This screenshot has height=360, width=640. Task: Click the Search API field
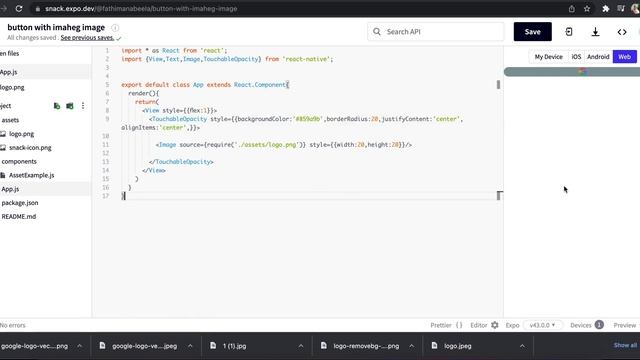436,32
